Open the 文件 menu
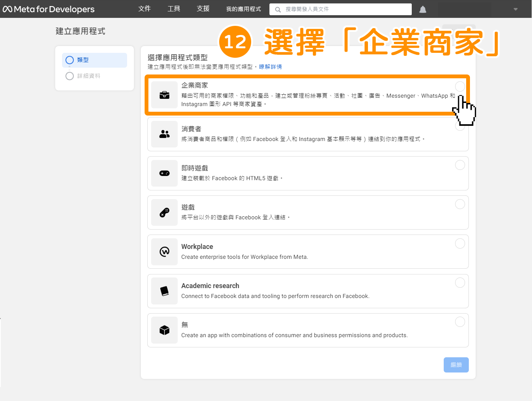This screenshot has height=401, width=532. click(145, 9)
